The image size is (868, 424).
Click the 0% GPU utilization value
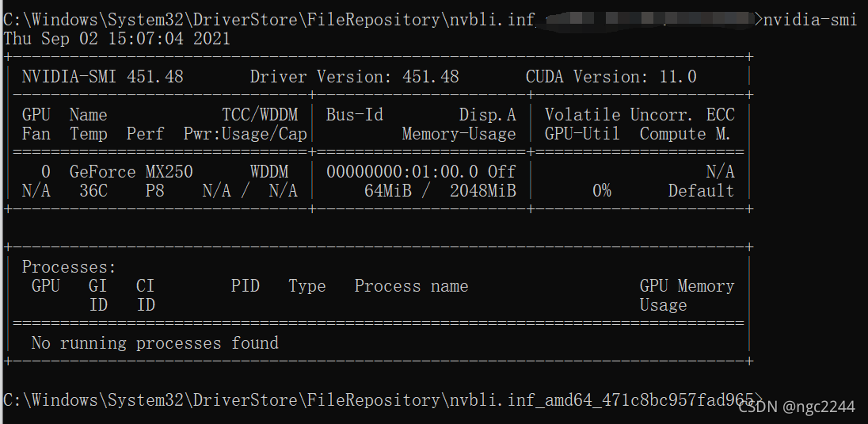(x=602, y=191)
